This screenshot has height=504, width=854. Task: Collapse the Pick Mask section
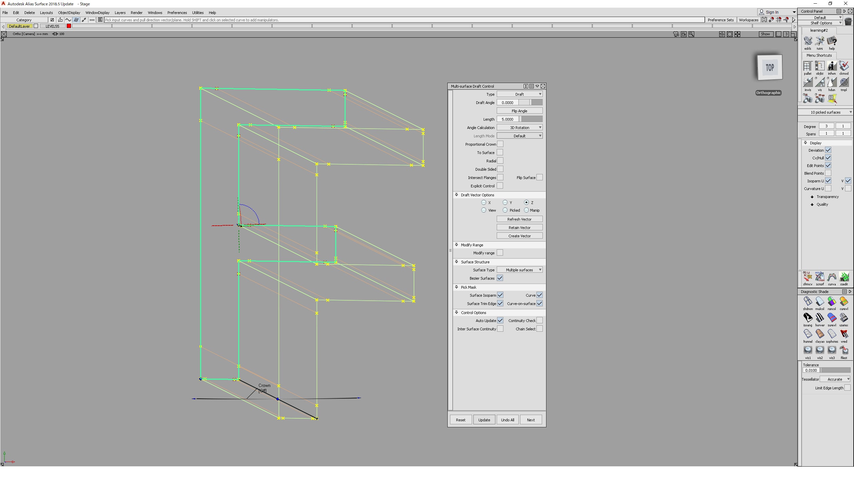tap(456, 287)
